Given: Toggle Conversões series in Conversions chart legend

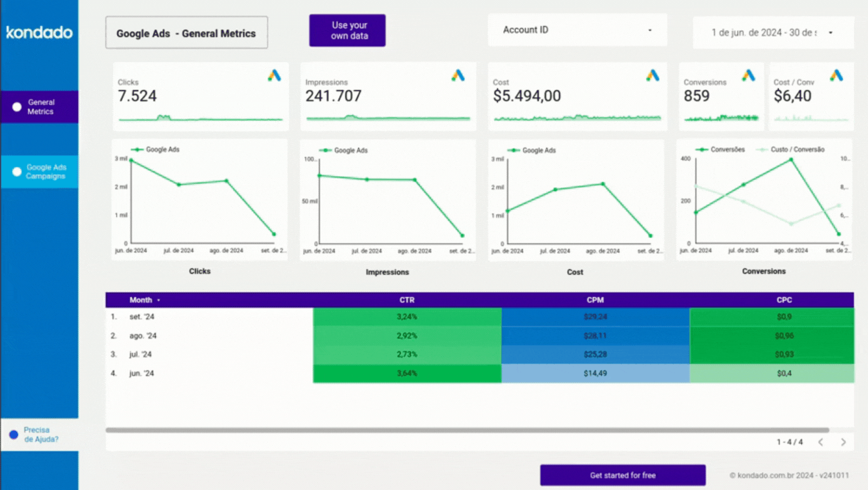Looking at the screenshot, I should [721, 149].
